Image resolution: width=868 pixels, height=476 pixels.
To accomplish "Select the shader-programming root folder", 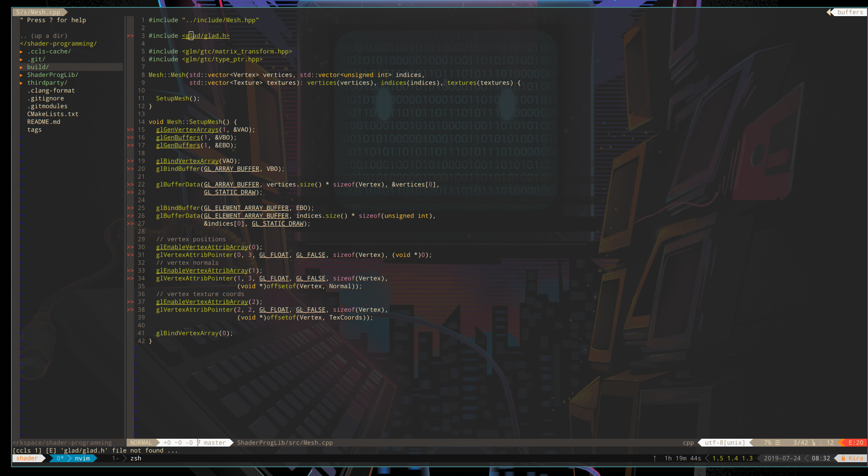I will [x=58, y=44].
